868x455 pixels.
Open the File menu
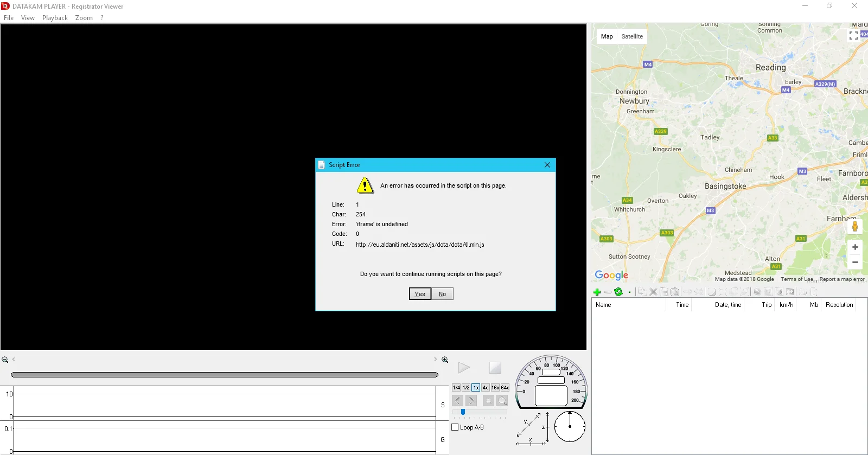[9, 18]
